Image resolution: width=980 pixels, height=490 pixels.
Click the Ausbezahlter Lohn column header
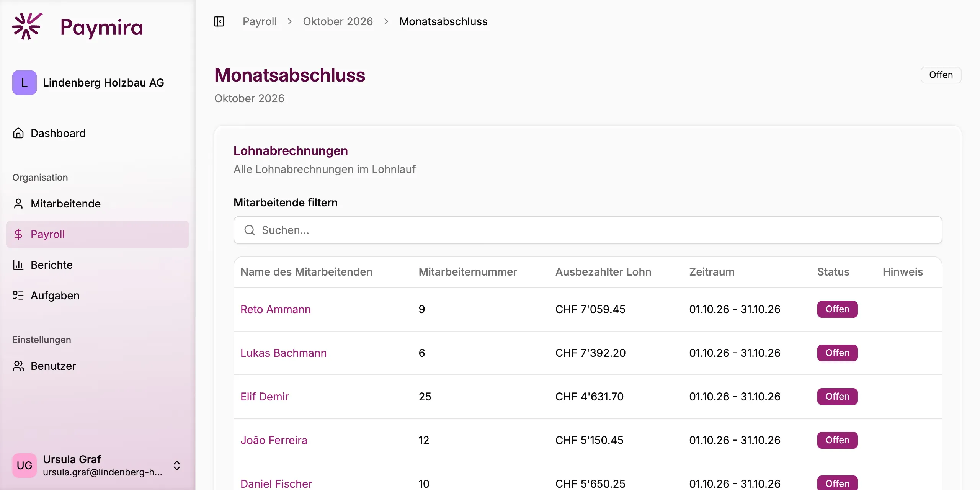(603, 272)
